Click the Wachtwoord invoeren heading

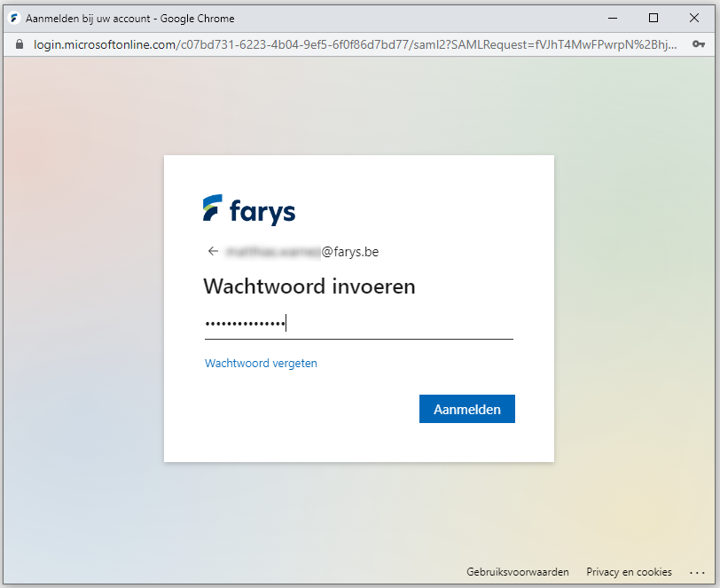[309, 286]
